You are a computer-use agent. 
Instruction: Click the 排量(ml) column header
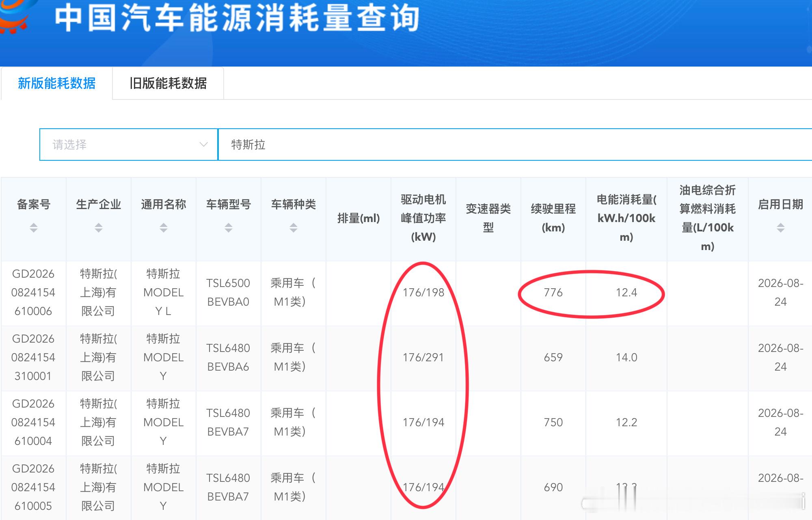coord(358,218)
